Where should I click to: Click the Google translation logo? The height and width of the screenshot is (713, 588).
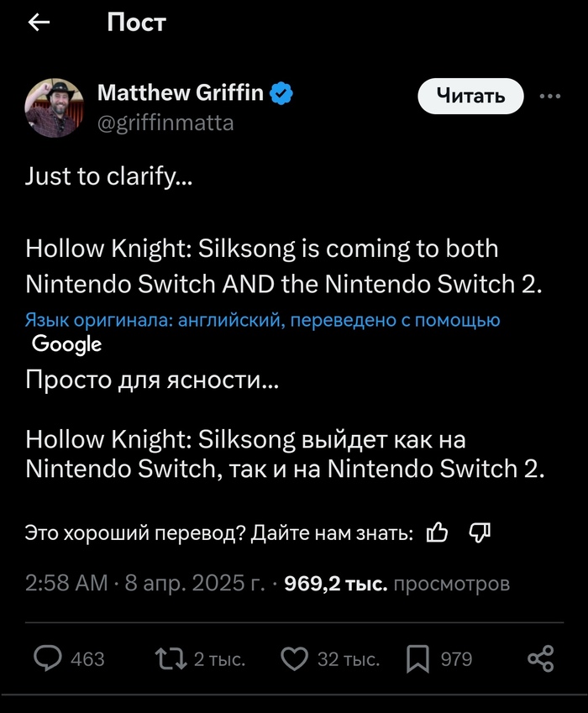click(x=67, y=343)
